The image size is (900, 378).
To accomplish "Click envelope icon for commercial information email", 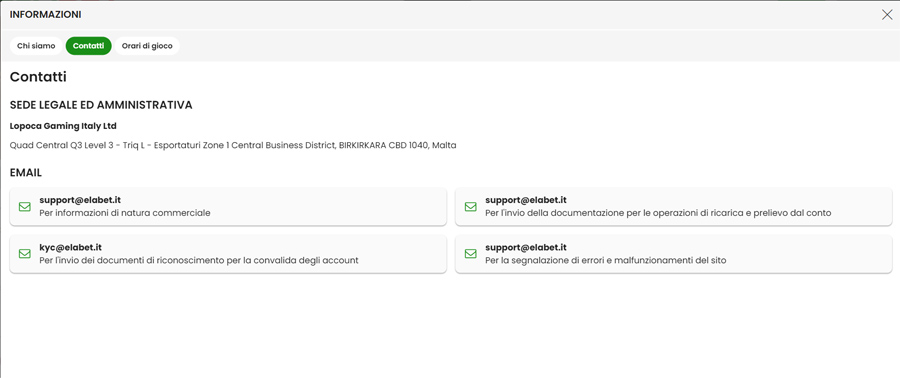I will (x=25, y=206).
